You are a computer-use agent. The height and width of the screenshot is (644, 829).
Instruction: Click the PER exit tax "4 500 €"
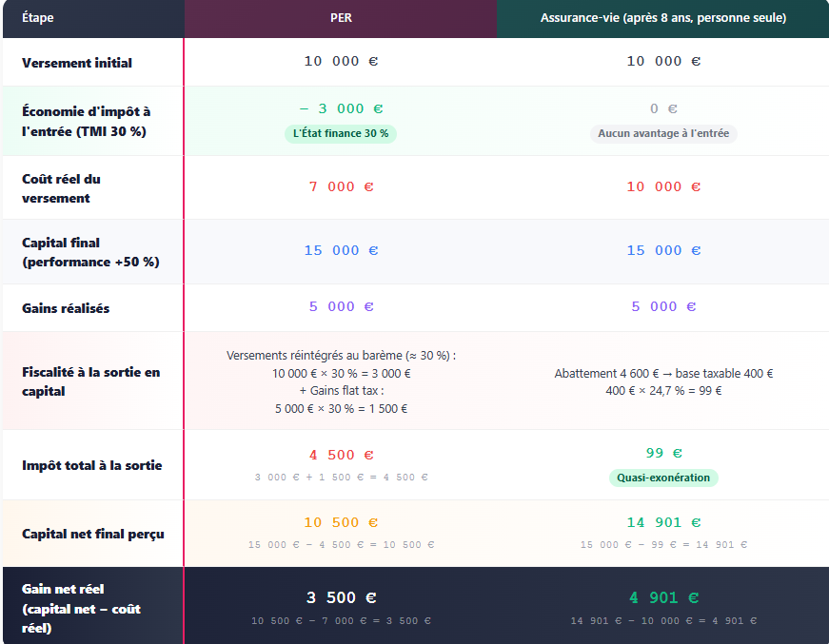point(341,455)
